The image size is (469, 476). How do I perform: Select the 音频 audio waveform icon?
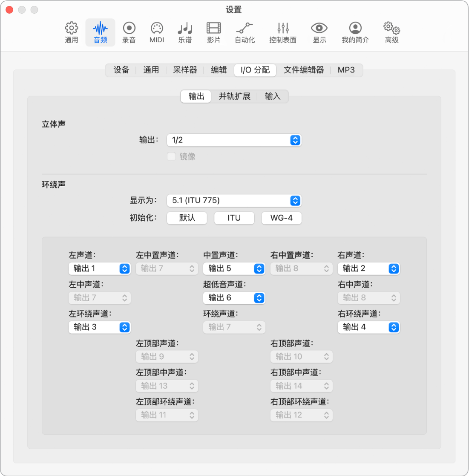click(x=100, y=32)
